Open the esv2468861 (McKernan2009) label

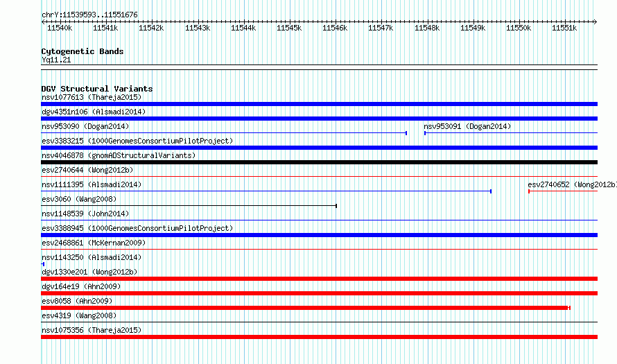click(x=94, y=243)
